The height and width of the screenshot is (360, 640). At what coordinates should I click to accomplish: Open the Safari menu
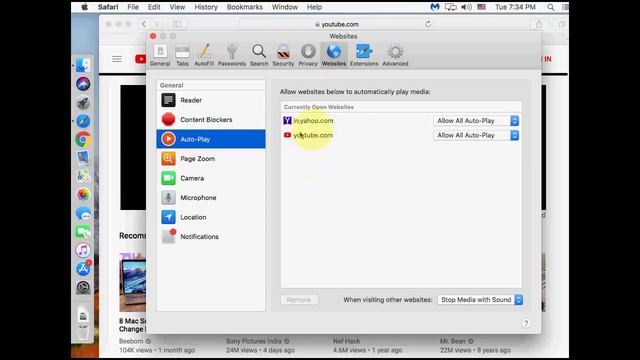(x=108, y=7)
